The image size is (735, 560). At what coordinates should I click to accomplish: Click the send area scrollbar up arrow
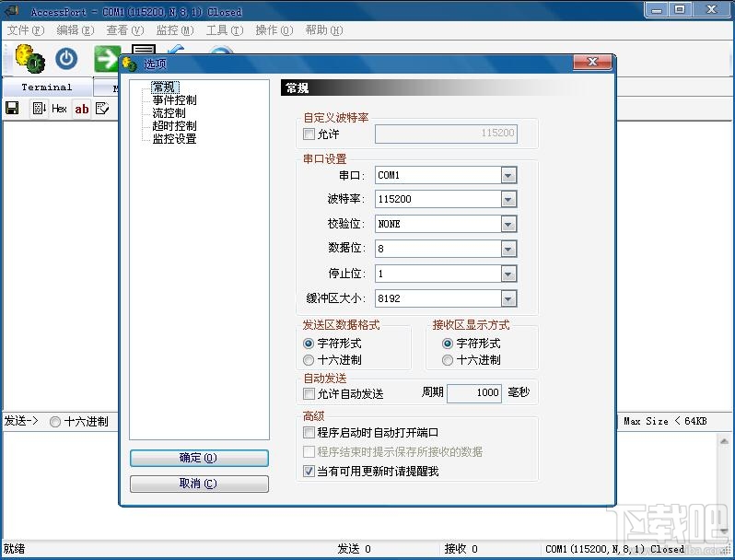click(724, 441)
